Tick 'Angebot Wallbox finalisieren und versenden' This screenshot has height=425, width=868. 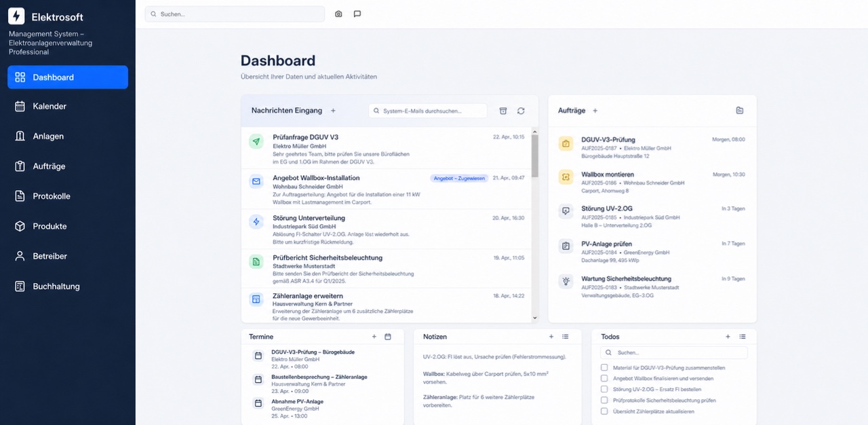604,378
